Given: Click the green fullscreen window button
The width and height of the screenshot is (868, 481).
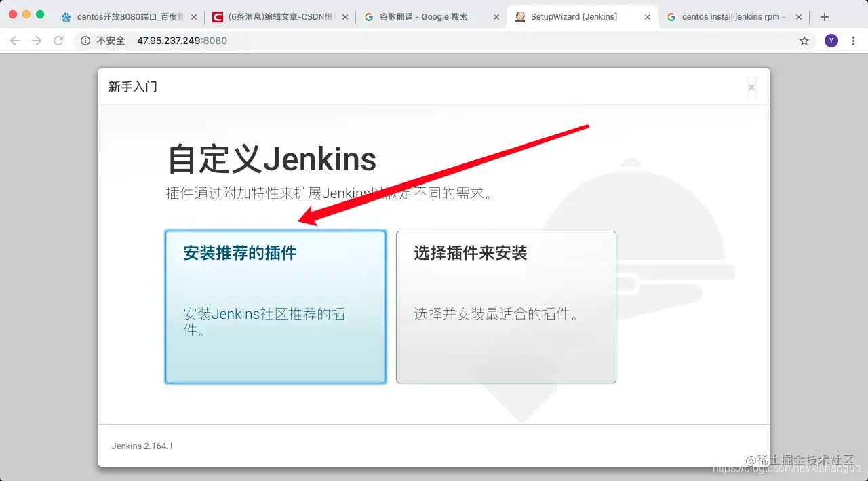Looking at the screenshot, I should tap(40, 14).
